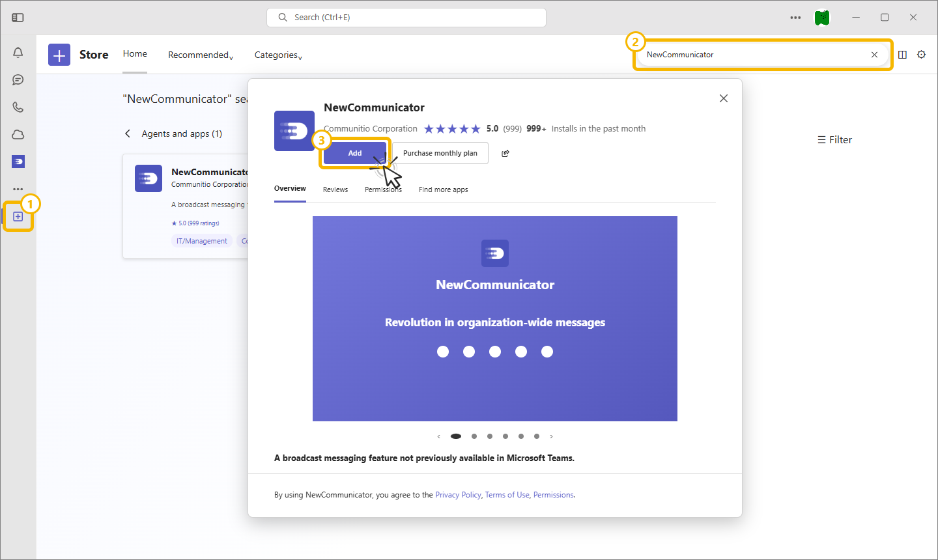
Task: Click the star rating in the dialog header
Action: pos(452,129)
